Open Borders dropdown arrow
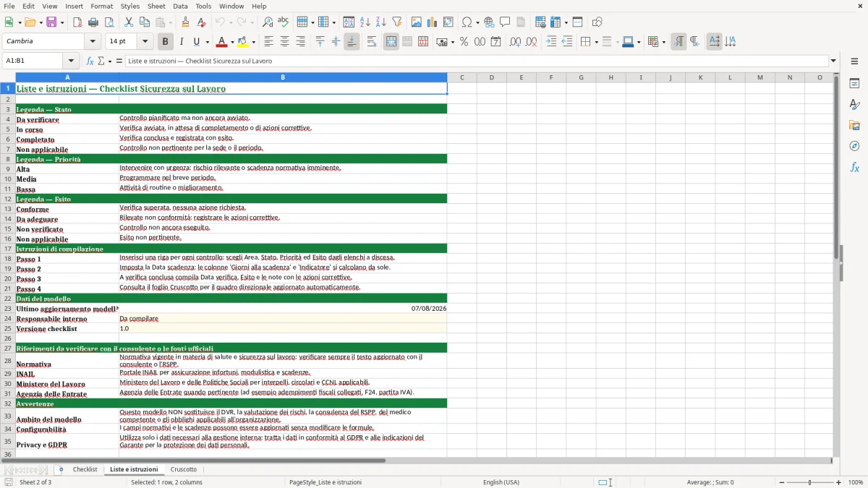The height and width of the screenshot is (488, 868). pos(596,42)
